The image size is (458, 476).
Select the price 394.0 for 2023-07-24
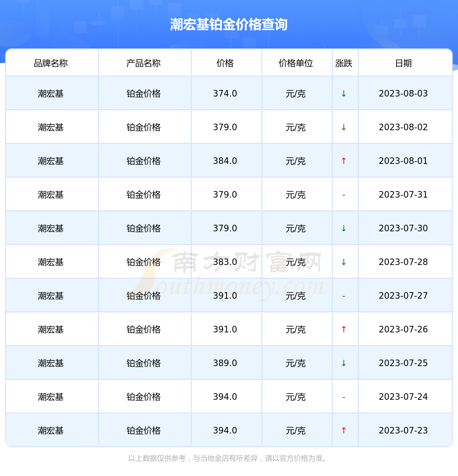pos(225,397)
